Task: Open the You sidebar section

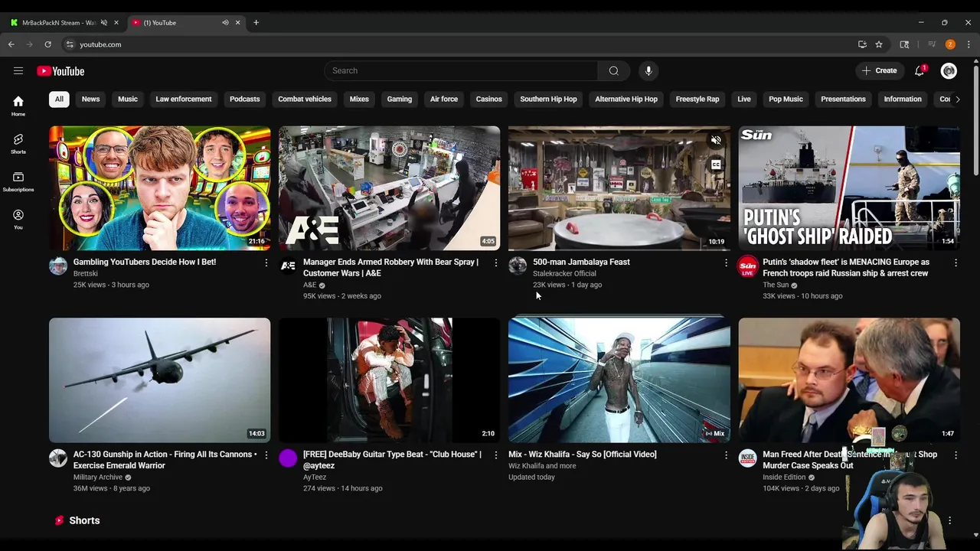Action: (18, 219)
